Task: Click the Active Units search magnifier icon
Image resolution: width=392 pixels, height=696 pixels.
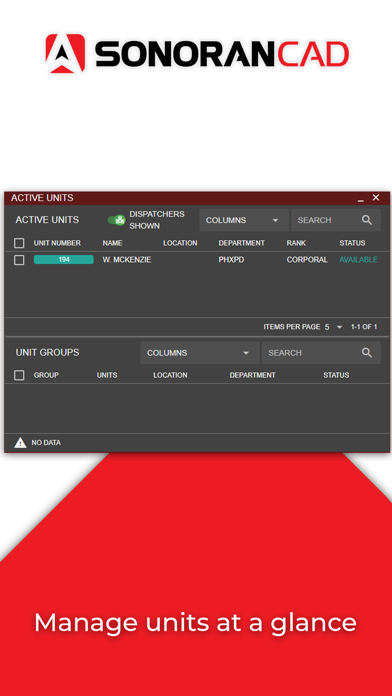Action: point(367,220)
